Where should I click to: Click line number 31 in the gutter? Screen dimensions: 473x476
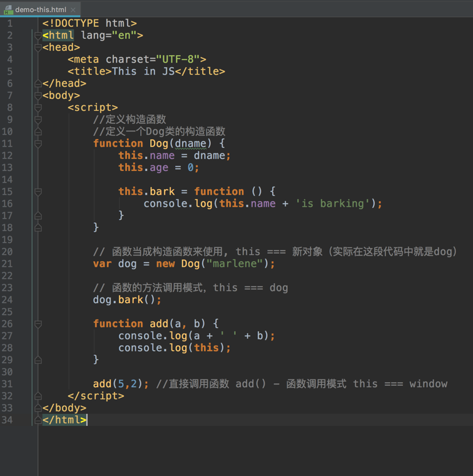point(8,384)
